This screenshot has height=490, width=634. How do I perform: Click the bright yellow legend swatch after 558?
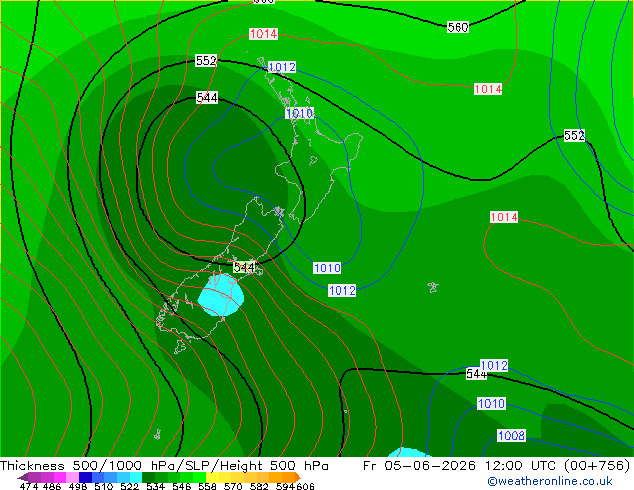(x=212, y=477)
